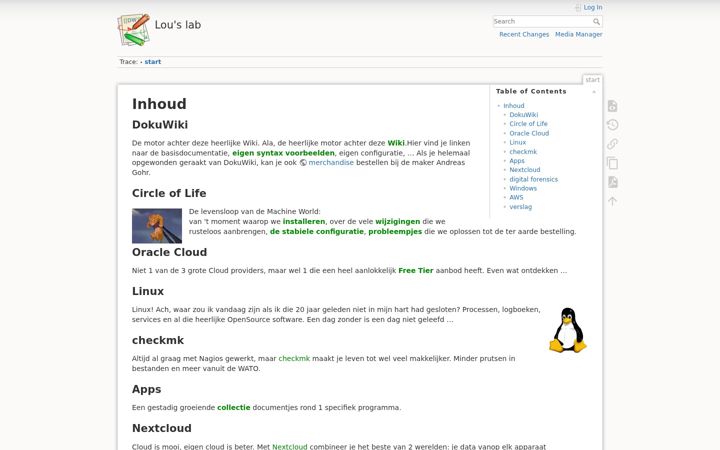Open Show pagesource icon in side tools
720x450 pixels.
tap(612, 106)
